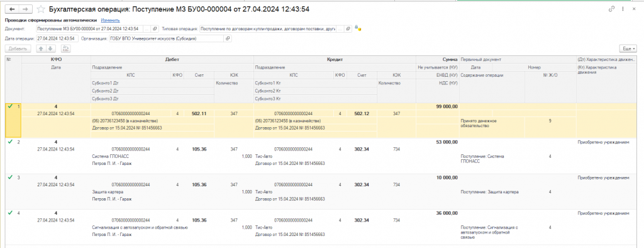
Task: Open the linked document from the Документ field
Action: (155, 29)
